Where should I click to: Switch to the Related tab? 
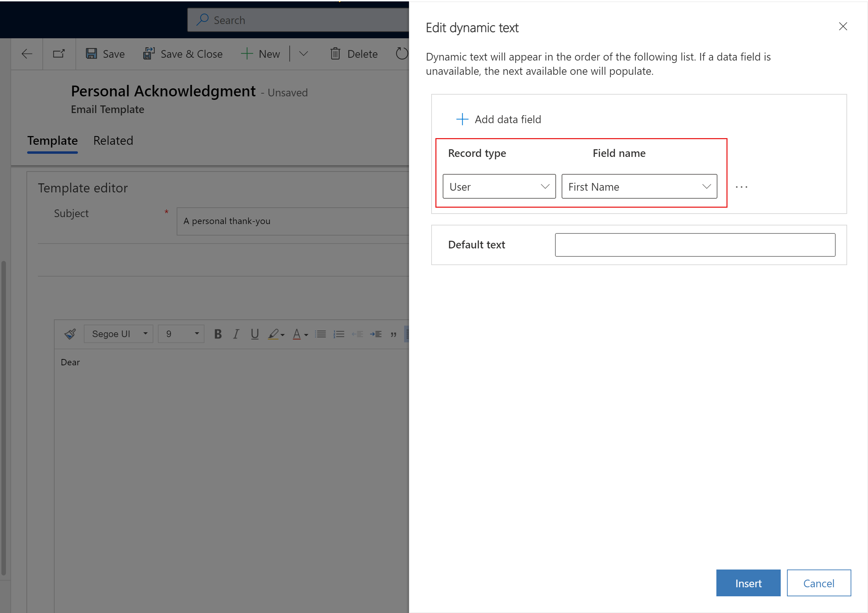[x=113, y=140]
